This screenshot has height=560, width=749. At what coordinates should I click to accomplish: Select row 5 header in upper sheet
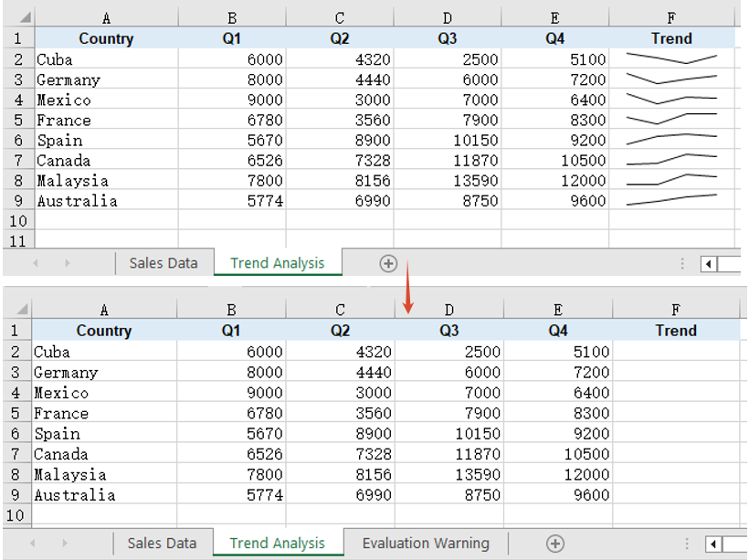pos(18,120)
